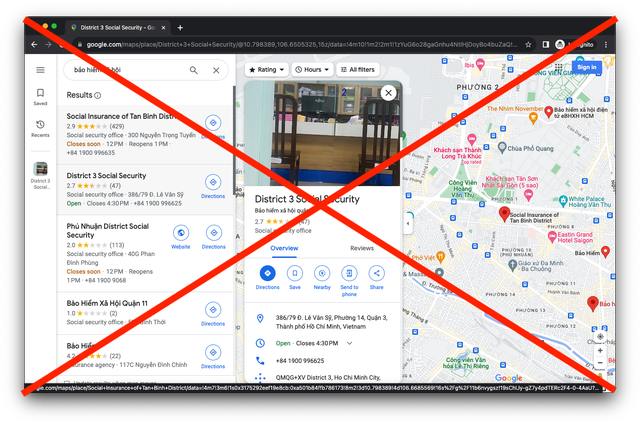The height and width of the screenshot is (425, 640).
Task: Open the Recents sidebar item
Action: pyautogui.click(x=40, y=128)
